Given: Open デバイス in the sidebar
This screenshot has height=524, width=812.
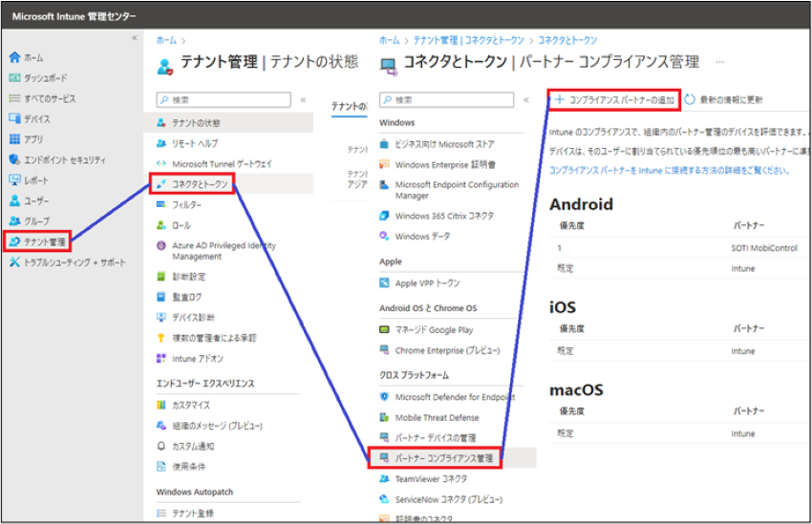Looking at the screenshot, I should [x=30, y=119].
